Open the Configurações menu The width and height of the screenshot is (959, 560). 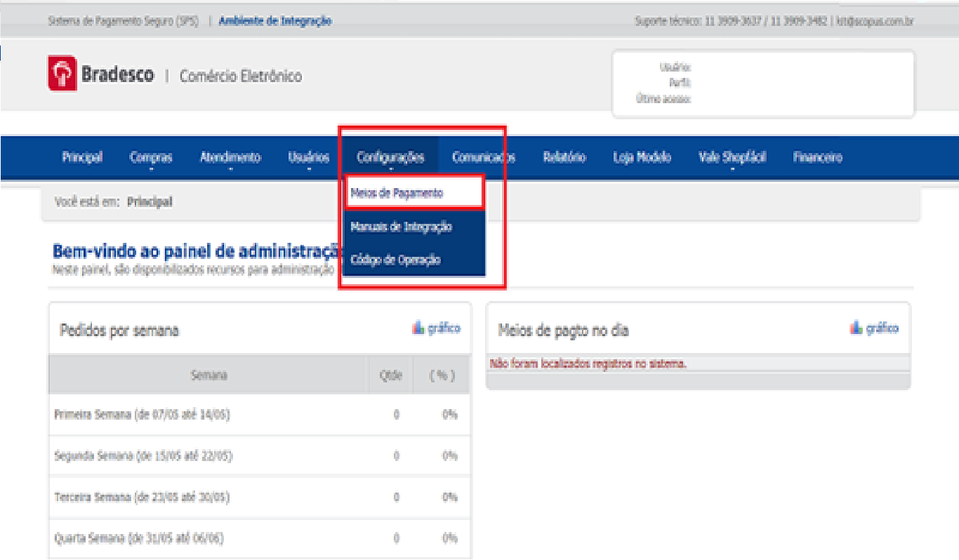point(390,157)
